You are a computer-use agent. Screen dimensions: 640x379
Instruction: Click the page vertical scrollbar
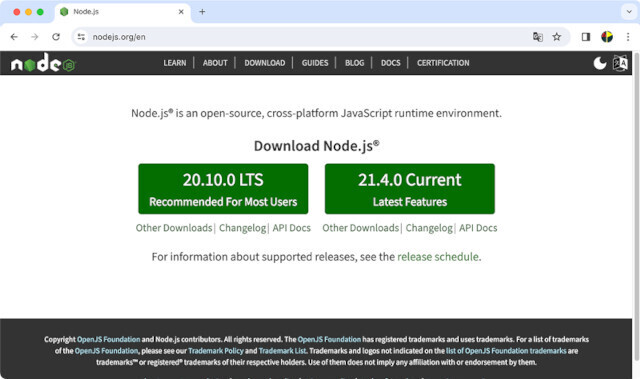(636, 206)
